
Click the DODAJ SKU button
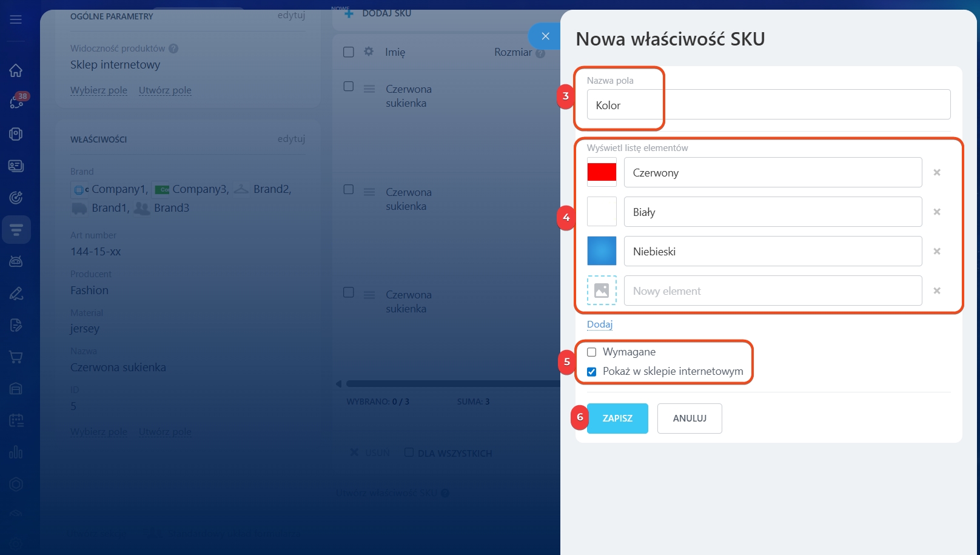coord(378,13)
